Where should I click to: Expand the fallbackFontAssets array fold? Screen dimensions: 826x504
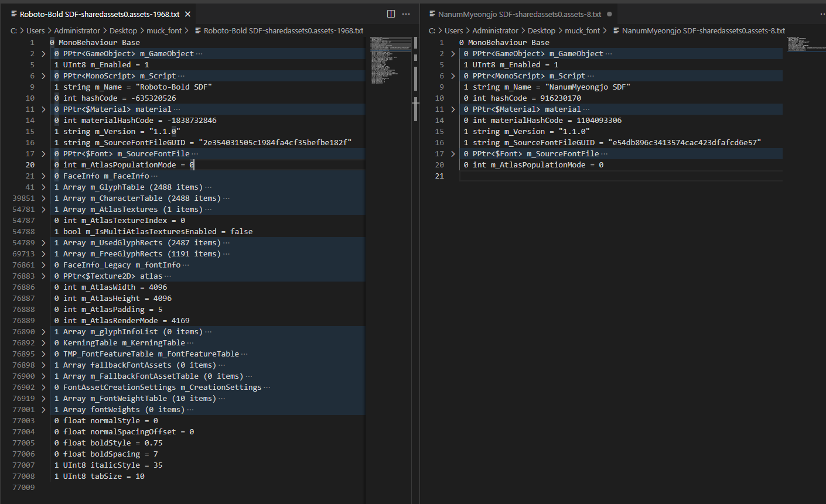43,365
